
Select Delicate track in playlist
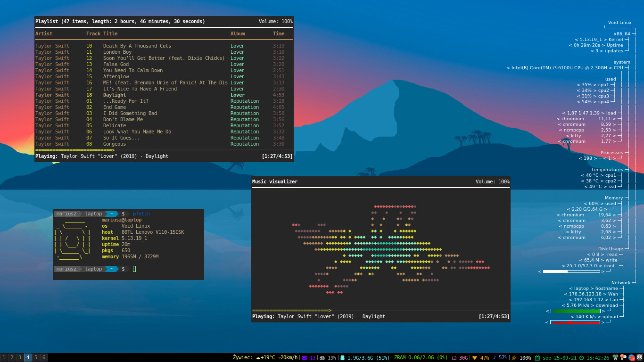164,125
